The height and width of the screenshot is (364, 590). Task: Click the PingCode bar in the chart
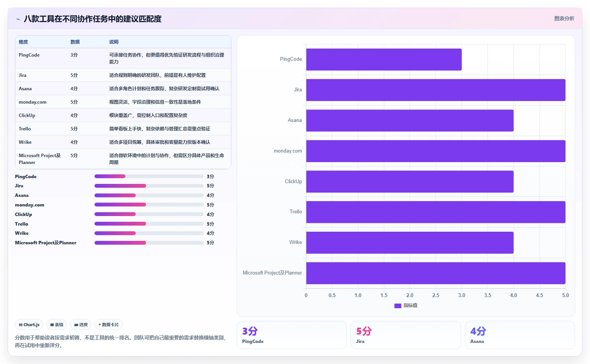[x=384, y=59]
